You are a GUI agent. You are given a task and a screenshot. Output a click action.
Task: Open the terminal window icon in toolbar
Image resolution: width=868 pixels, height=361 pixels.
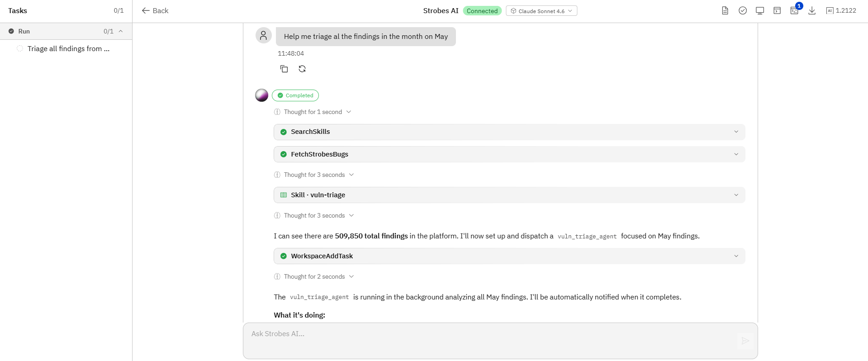(777, 10)
